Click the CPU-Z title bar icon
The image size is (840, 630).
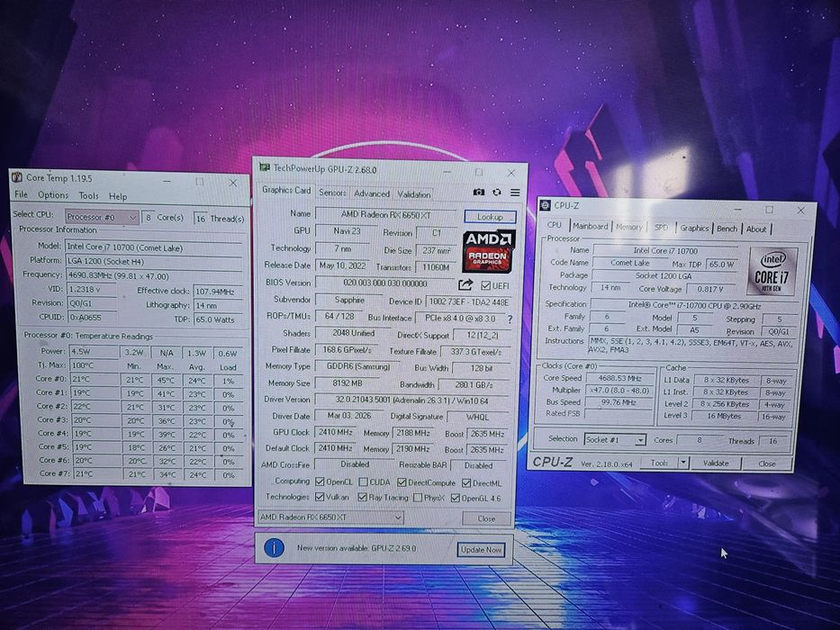(x=545, y=205)
